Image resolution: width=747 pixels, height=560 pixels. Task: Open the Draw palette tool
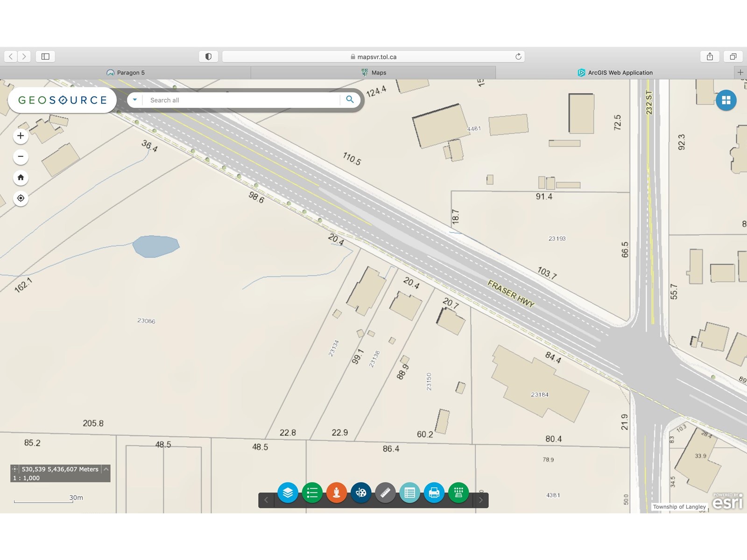(x=361, y=493)
